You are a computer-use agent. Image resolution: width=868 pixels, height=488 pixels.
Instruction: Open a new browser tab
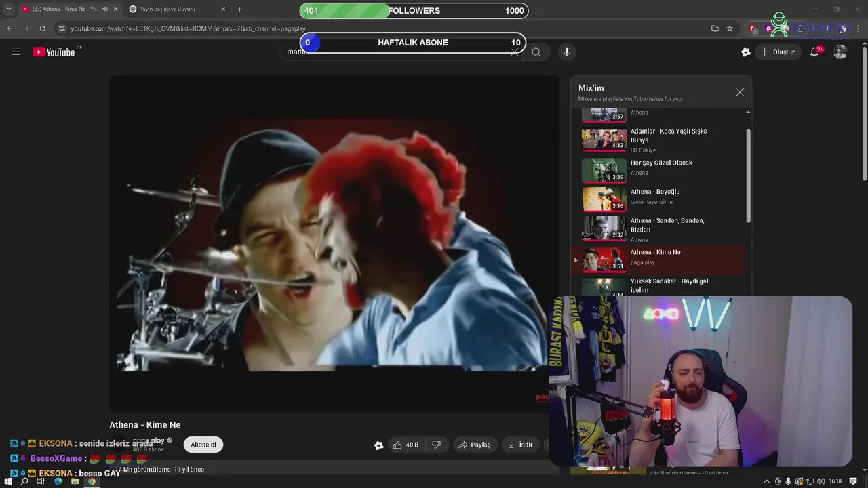coord(239,9)
